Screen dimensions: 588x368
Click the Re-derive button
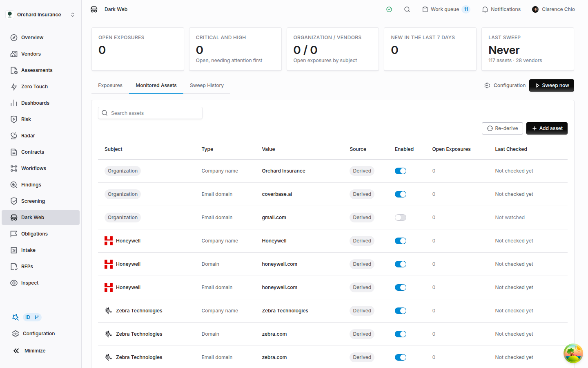pyautogui.click(x=502, y=128)
